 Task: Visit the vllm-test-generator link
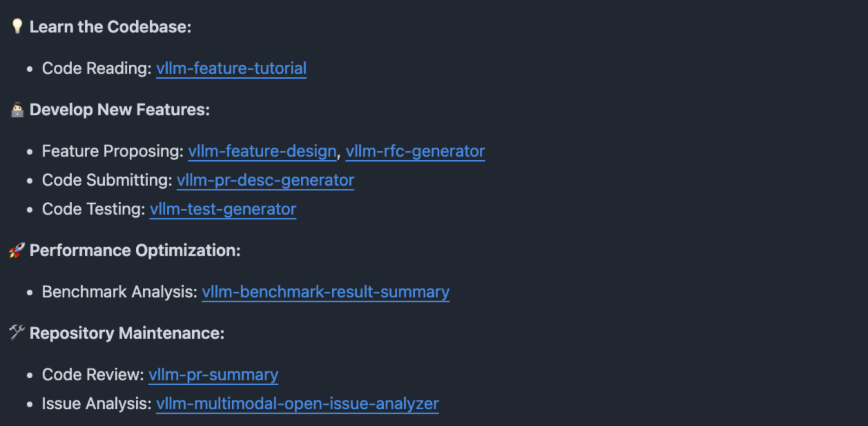tap(222, 209)
